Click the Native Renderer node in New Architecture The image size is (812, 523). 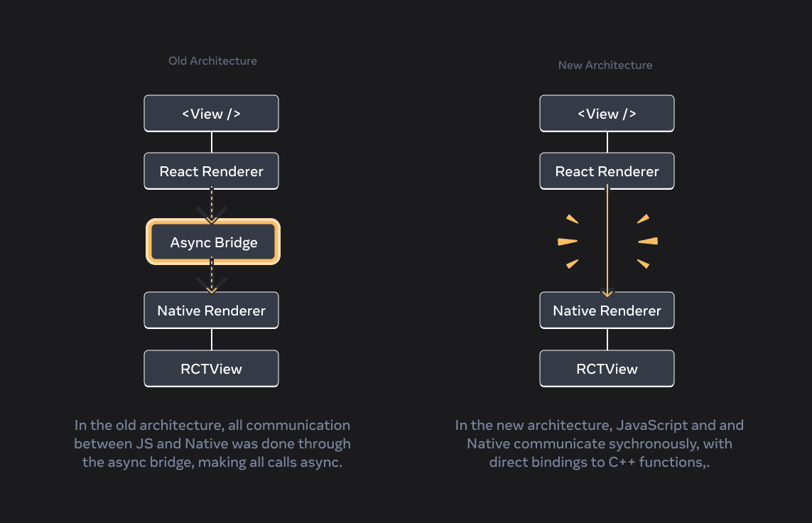[x=607, y=310]
